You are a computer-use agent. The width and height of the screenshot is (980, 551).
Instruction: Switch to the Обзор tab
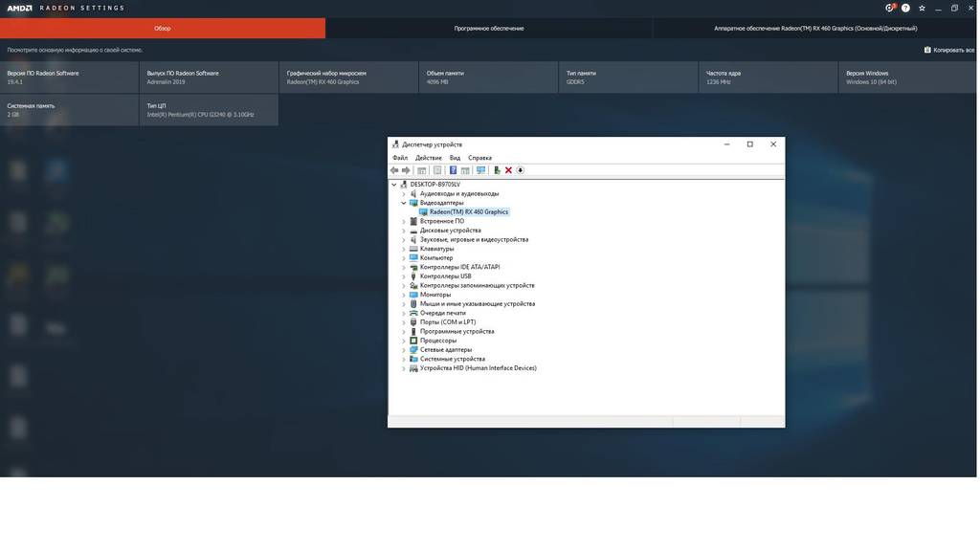point(163,28)
